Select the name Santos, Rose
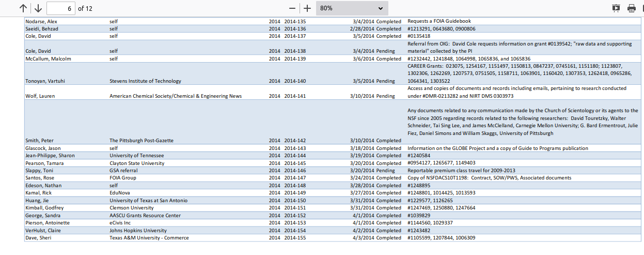 pyautogui.click(x=40, y=178)
